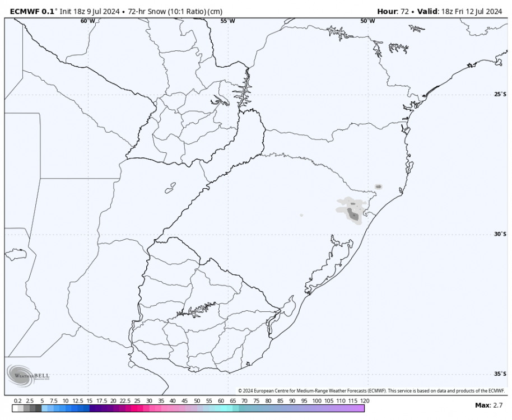Image resolution: width=512 pixels, height=420 pixels.
Task: Click the 12.5 label on the color scale
Action: click(77, 401)
